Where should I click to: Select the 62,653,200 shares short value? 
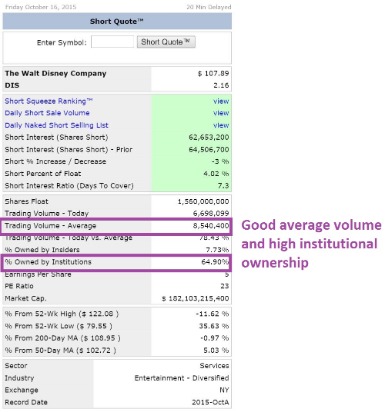pyautogui.click(x=209, y=137)
